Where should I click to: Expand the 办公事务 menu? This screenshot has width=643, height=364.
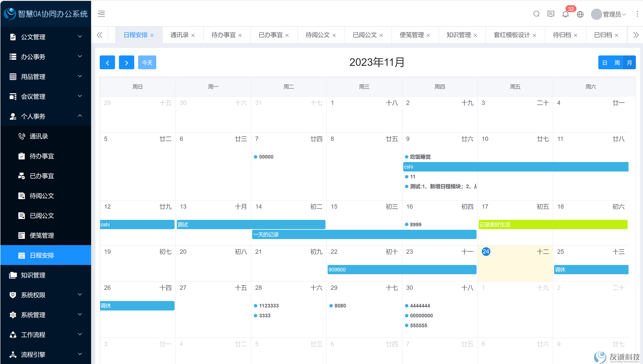(x=46, y=57)
